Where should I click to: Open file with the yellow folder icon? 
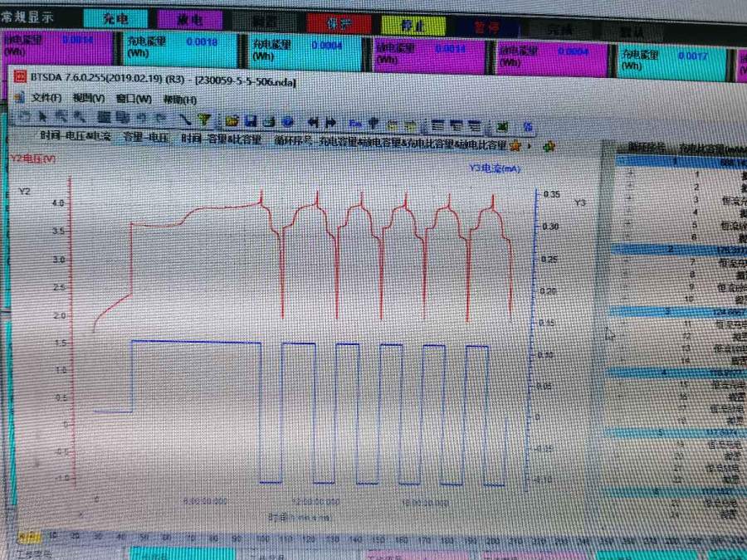[x=232, y=121]
